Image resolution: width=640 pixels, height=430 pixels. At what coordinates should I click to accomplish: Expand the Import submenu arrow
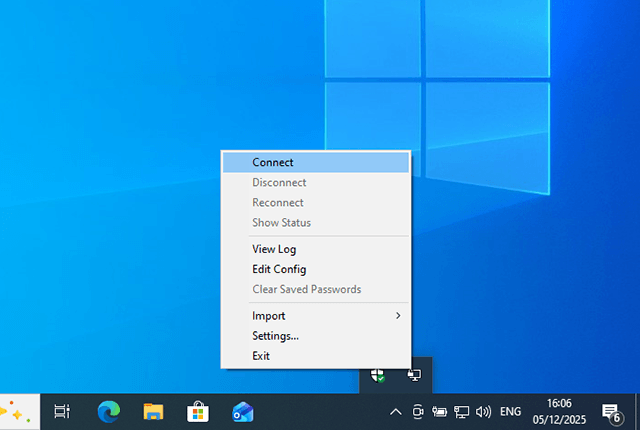coord(398,316)
